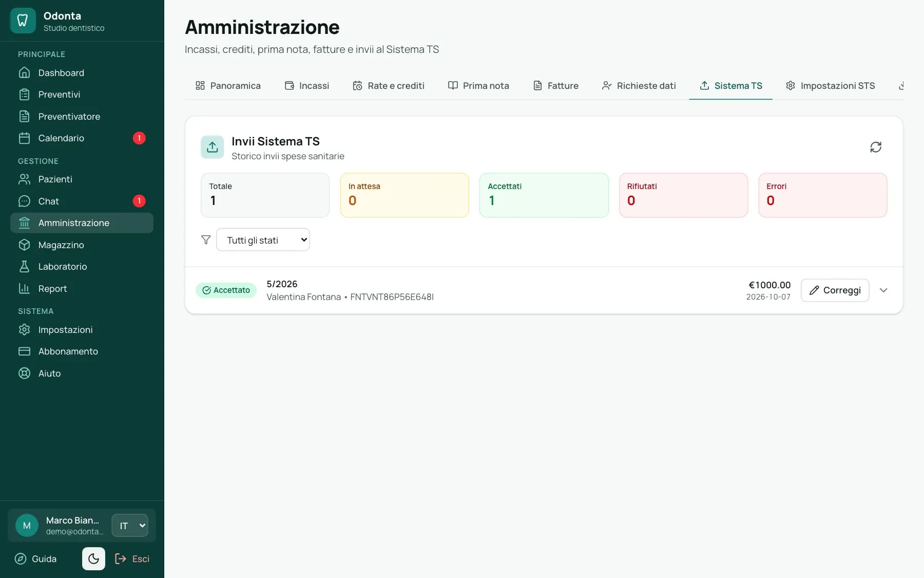Click the filter funnel icon
This screenshot has height=578, width=924.
206,240
